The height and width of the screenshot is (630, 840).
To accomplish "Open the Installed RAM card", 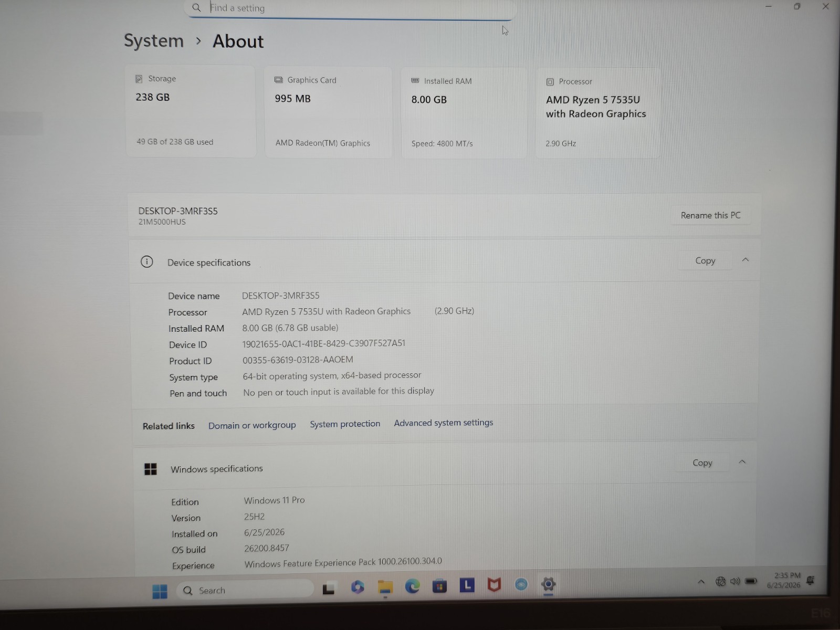I will pos(464,112).
